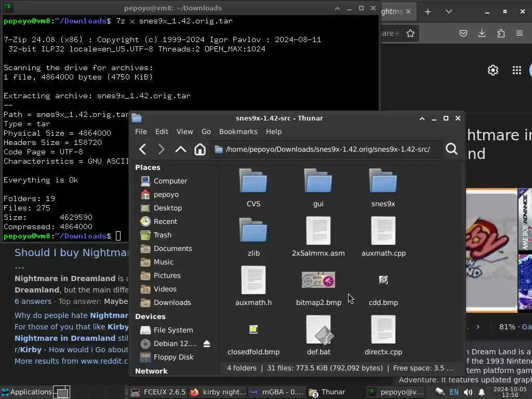Open Thunar File menu
Screen dimensions: 532x399
141,131
